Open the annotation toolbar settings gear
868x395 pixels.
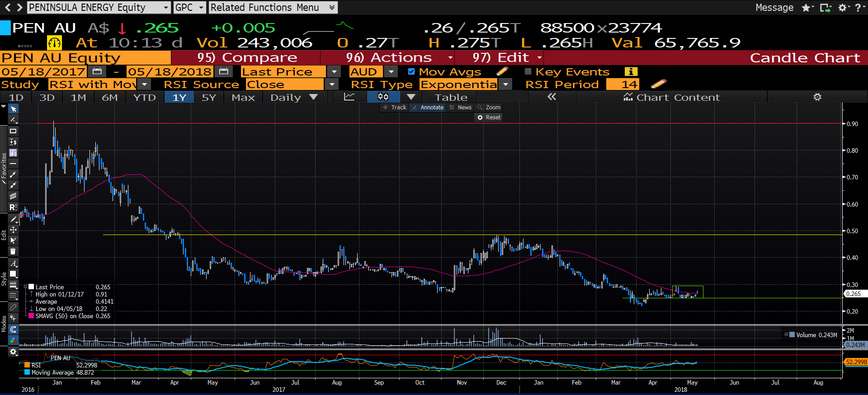coord(13,352)
